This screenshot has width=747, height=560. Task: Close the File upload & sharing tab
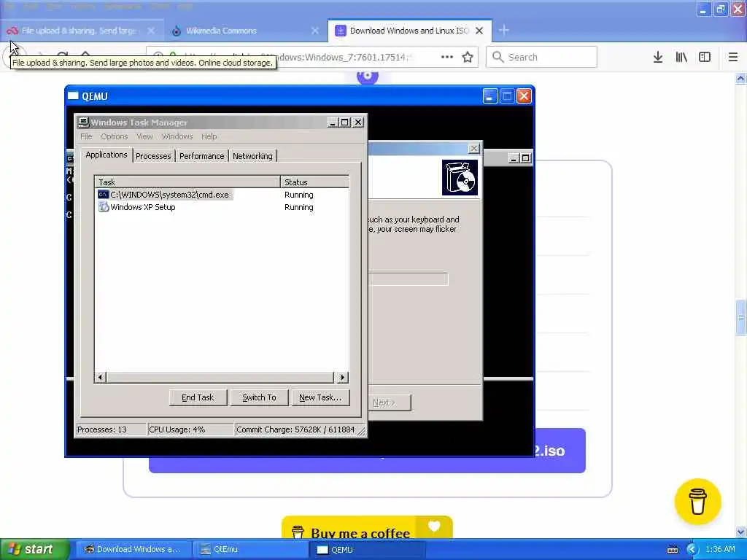[151, 31]
